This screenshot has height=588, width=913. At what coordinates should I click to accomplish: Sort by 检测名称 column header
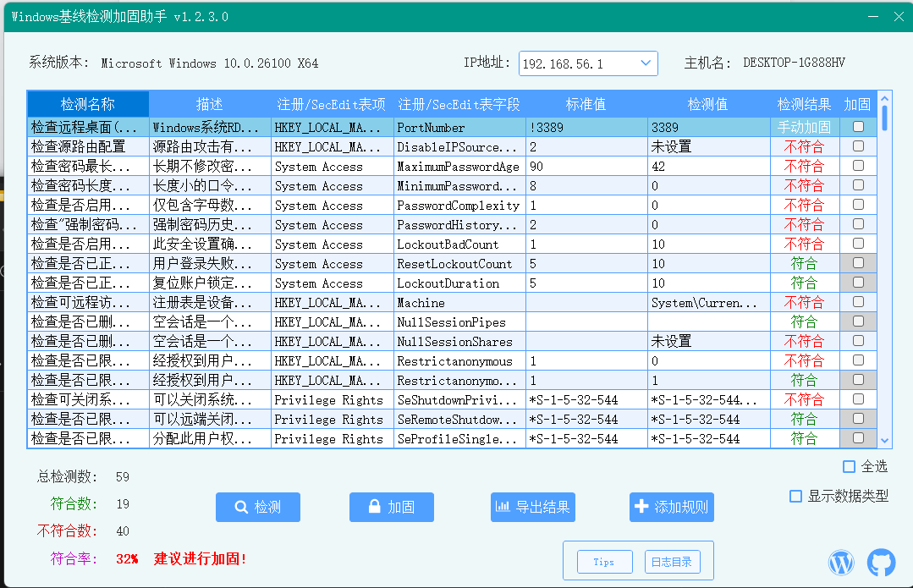(x=88, y=104)
